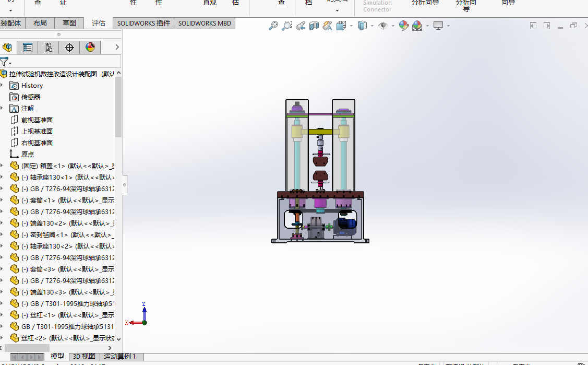
Task: Select the 前视基准面 plane
Action: [x=37, y=120]
